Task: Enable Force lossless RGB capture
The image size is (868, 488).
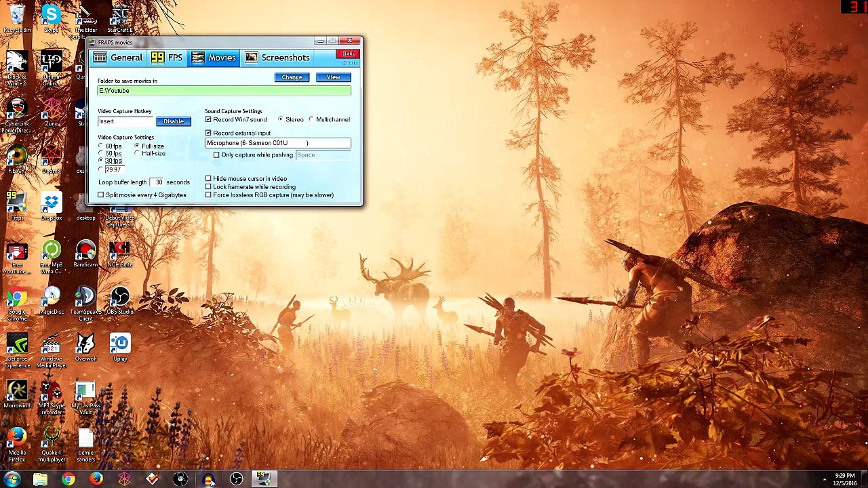Action: [x=209, y=195]
